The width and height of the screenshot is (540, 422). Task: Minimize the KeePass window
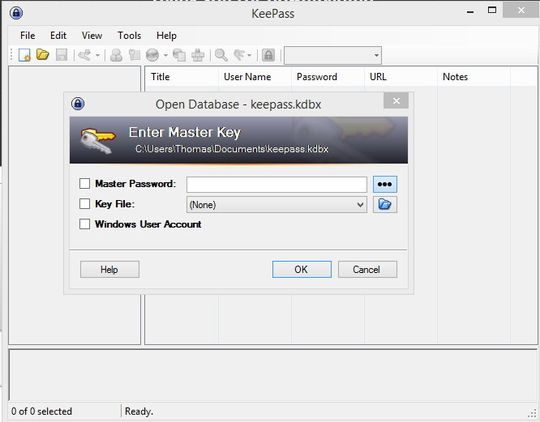470,12
